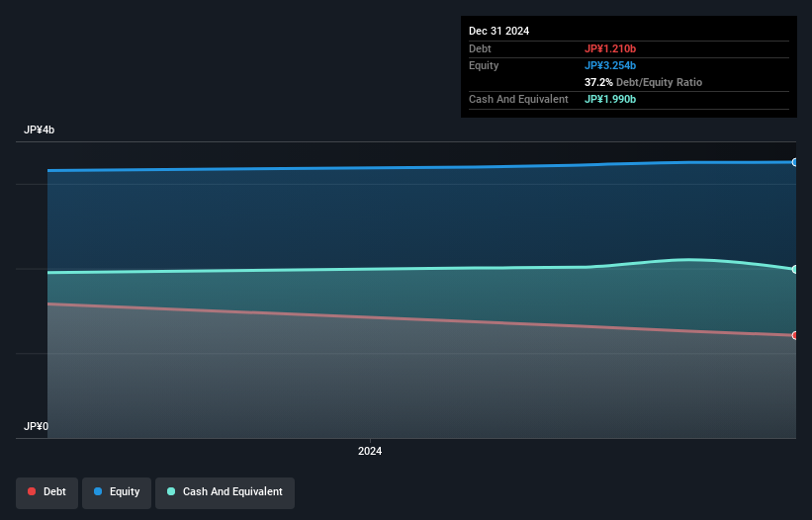This screenshot has width=812, height=520.
Task: Select the teal Cash end data point
Action: (x=795, y=269)
